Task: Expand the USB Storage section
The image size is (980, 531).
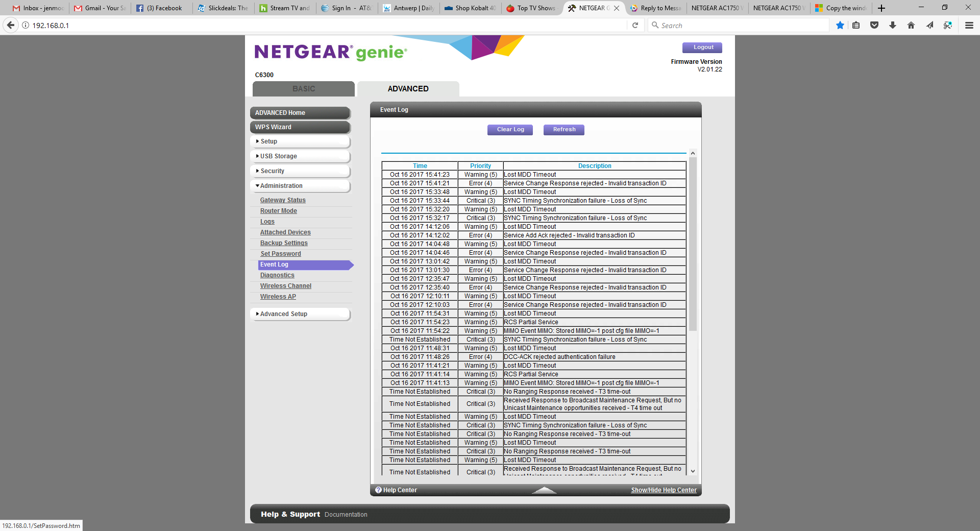Action: [x=278, y=156]
